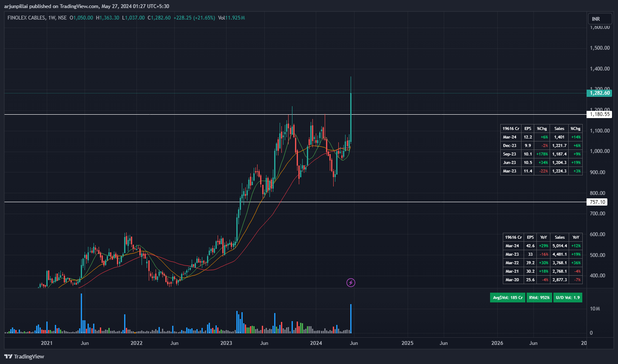Screen dimensions: 618x364
Task: Click the quarterly EPS value 12.2
Action: 528,137
